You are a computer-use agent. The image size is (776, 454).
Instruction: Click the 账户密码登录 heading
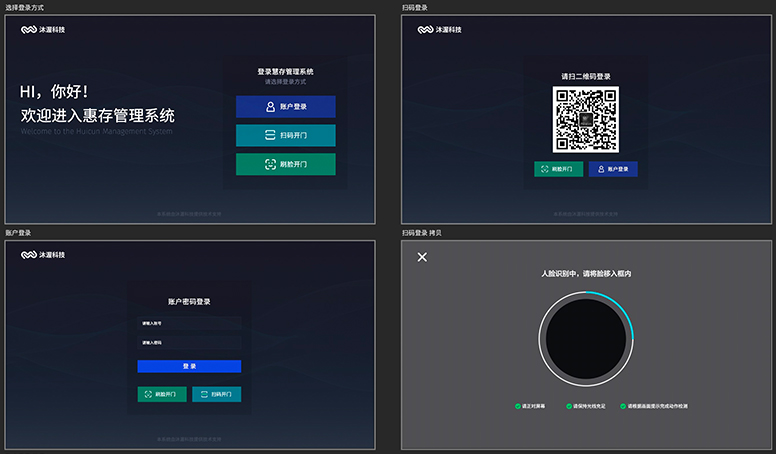point(189,302)
